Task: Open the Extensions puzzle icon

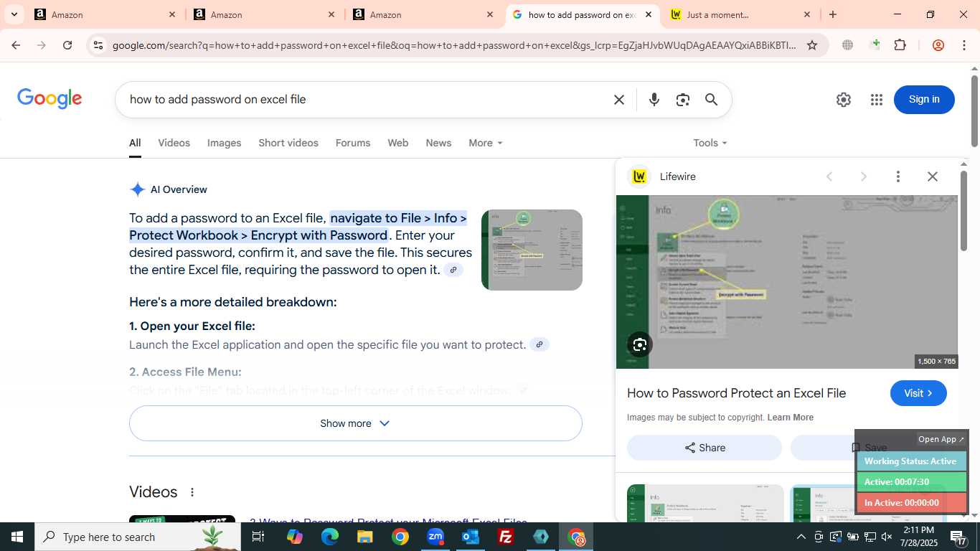Action: click(900, 45)
